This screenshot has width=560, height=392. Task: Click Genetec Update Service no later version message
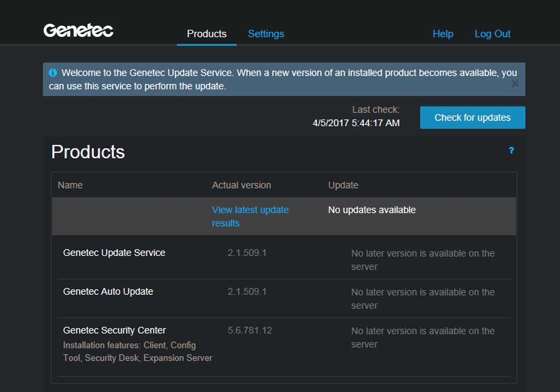(423, 260)
